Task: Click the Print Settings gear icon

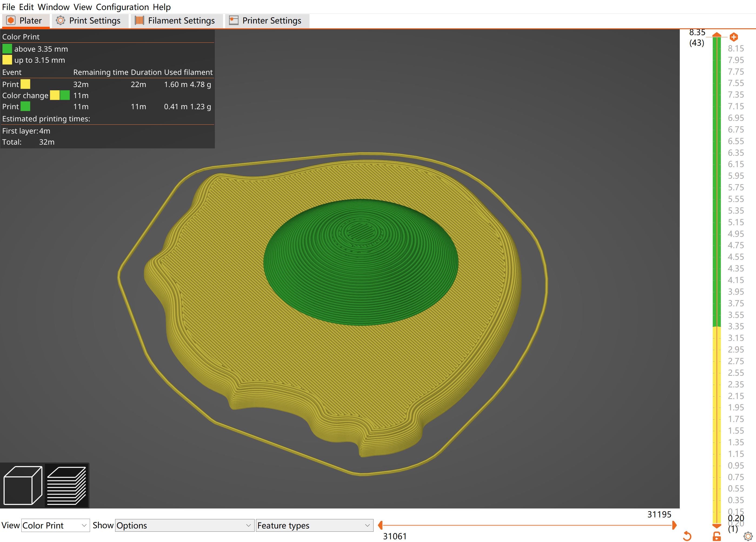Action: point(60,21)
